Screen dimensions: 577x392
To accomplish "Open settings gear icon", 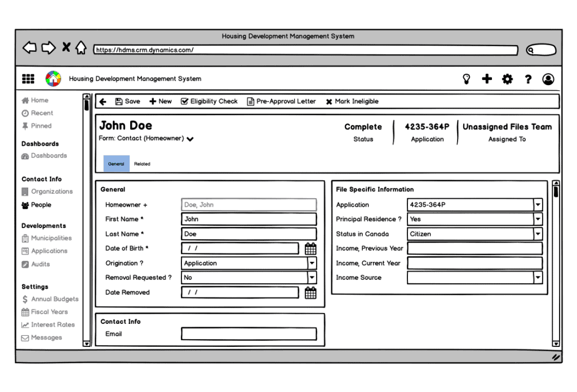I will 507,79.
